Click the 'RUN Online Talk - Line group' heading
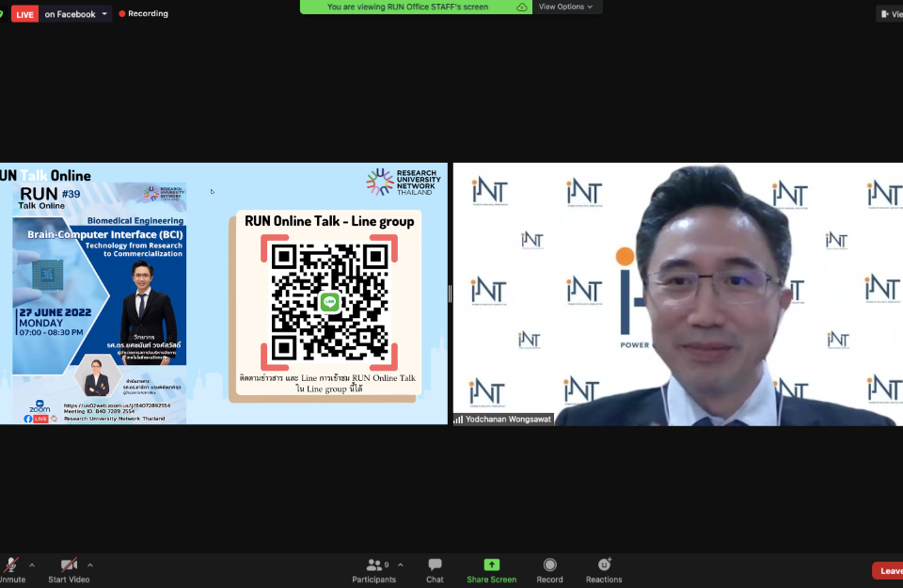Screen dimensions: 903x588 329,221
